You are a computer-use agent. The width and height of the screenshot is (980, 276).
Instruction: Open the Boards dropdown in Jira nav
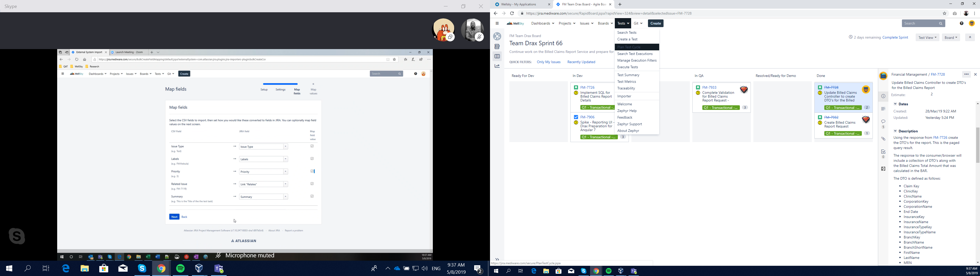click(x=605, y=23)
